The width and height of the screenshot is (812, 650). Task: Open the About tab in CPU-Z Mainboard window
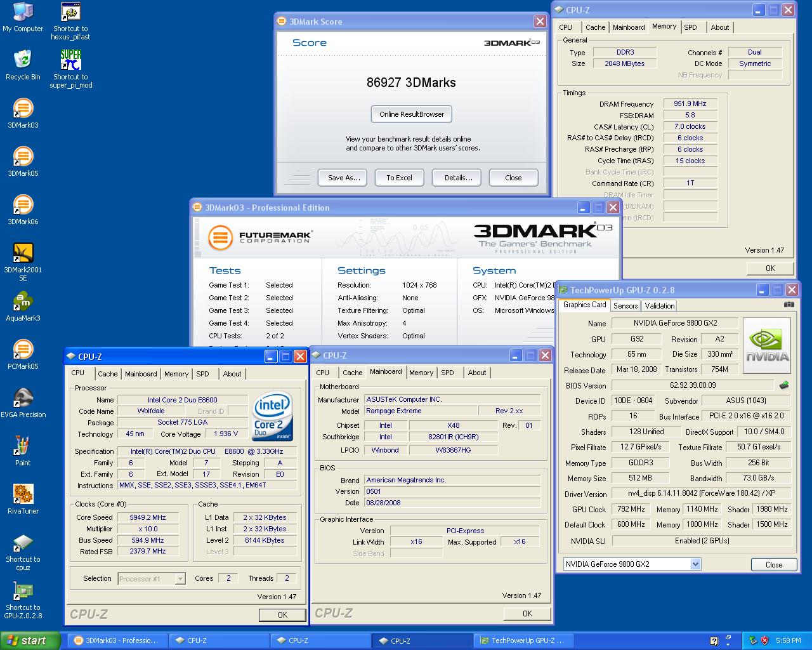[x=477, y=373]
